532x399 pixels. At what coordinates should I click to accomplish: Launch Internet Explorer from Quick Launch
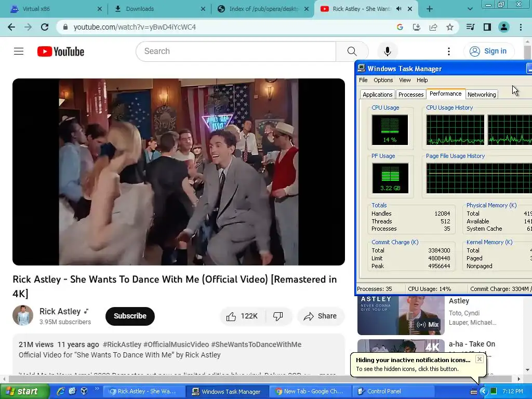click(61, 391)
